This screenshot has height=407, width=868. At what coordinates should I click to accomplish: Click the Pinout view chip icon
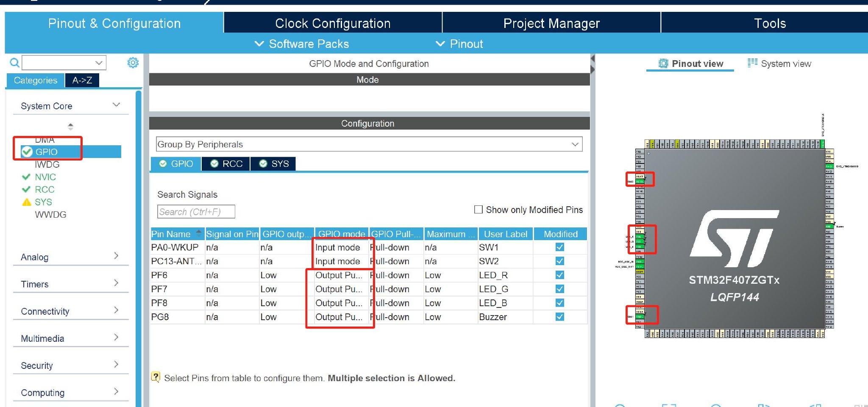point(663,64)
